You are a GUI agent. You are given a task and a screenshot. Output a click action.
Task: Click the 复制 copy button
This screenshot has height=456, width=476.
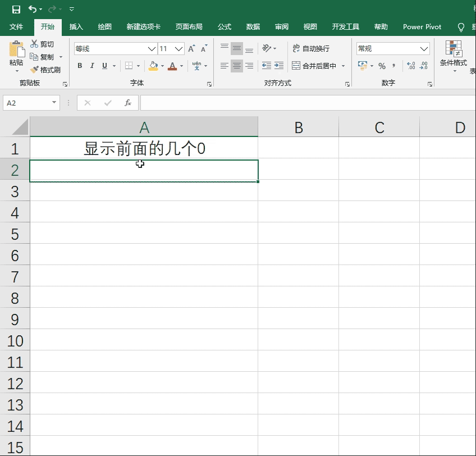[x=42, y=57]
